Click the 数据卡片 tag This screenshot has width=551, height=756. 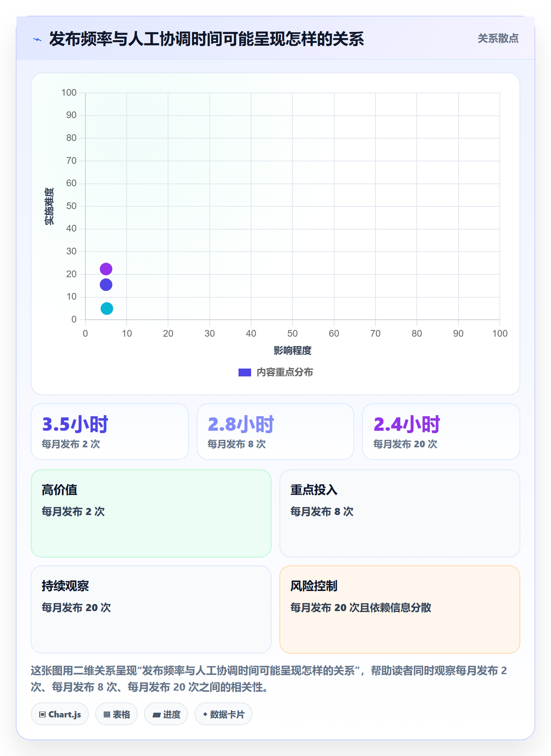[224, 714]
